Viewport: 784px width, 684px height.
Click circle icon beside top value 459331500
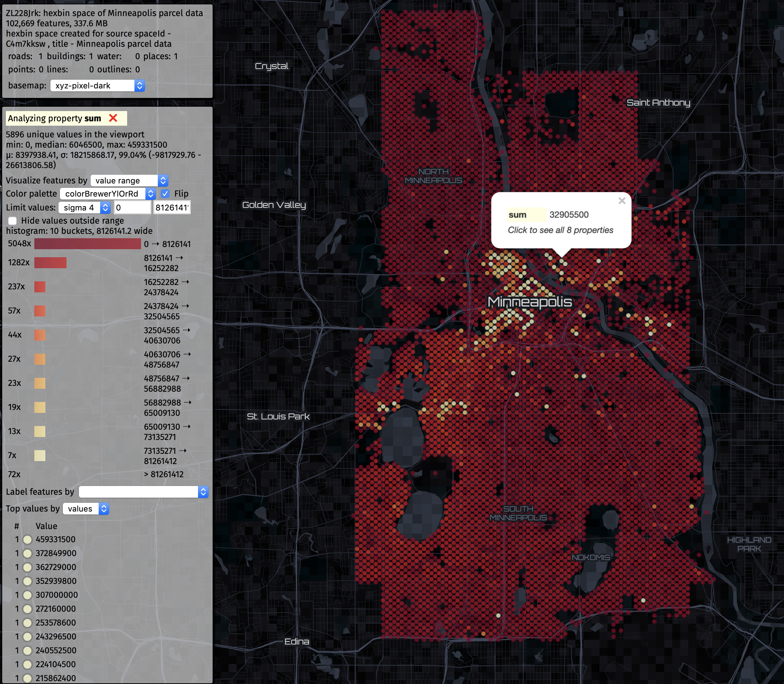tap(27, 539)
